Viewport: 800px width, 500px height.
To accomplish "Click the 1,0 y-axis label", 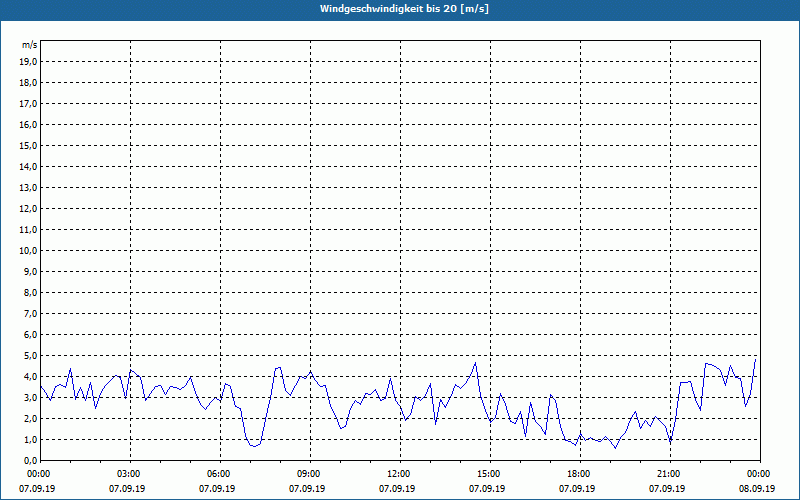I will coord(30,439).
